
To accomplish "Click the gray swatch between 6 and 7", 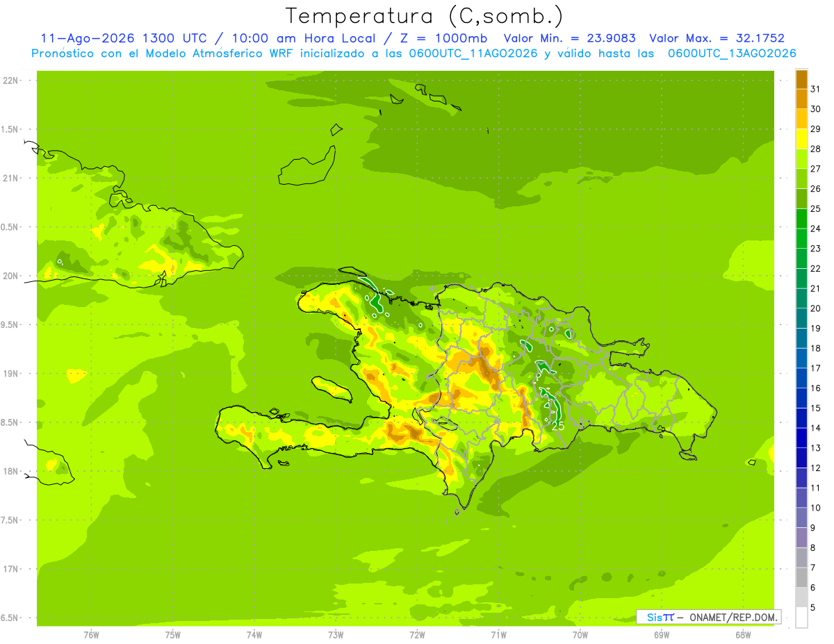I will click(x=801, y=578).
